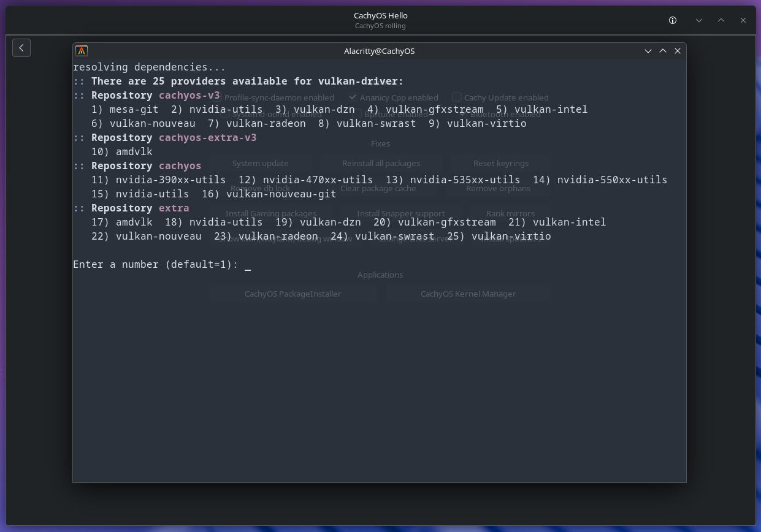
Task: Disable the Bluetooth enabled checkbox
Action: click(463, 113)
